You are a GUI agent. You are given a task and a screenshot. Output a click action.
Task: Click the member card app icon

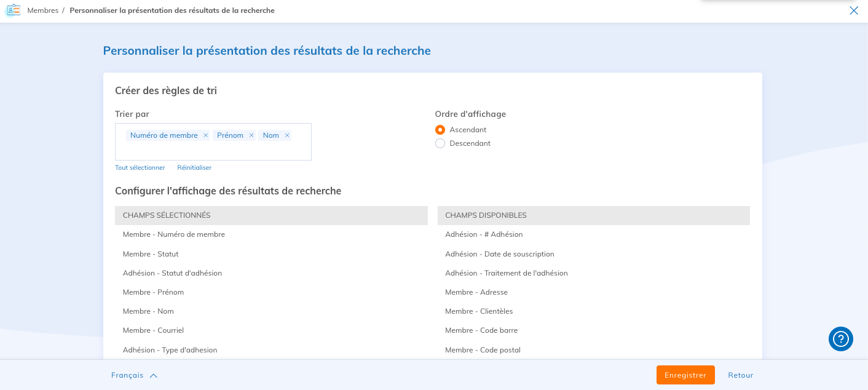[x=12, y=10]
